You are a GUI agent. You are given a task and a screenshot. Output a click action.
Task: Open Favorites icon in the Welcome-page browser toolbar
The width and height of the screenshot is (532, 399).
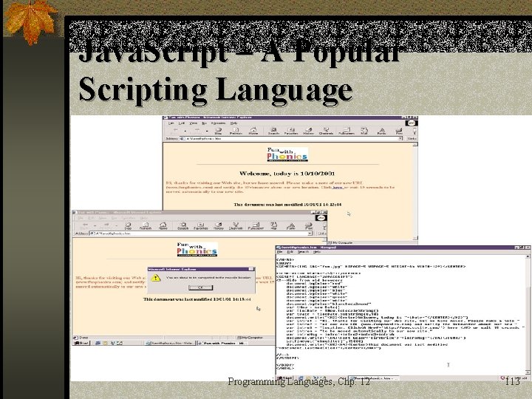click(291, 131)
